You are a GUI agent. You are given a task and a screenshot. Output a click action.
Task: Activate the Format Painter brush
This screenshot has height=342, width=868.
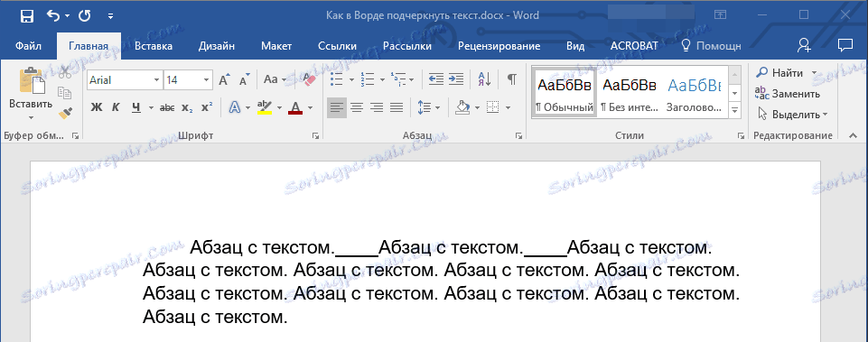(65, 112)
